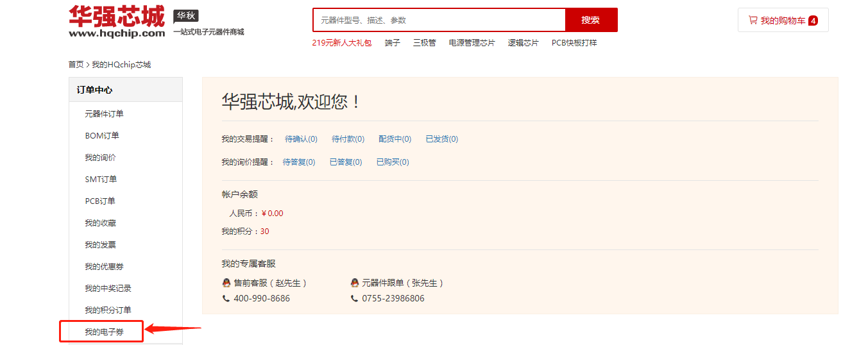Navigate to 首页 breadcrumb link
This screenshot has height=345, width=868.
[x=76, y=65]
